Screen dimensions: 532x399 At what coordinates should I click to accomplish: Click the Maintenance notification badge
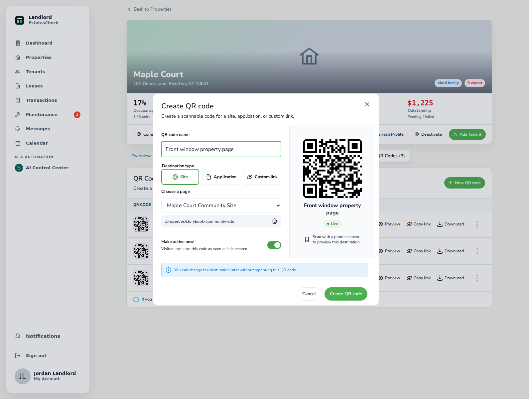click(77, 114)
